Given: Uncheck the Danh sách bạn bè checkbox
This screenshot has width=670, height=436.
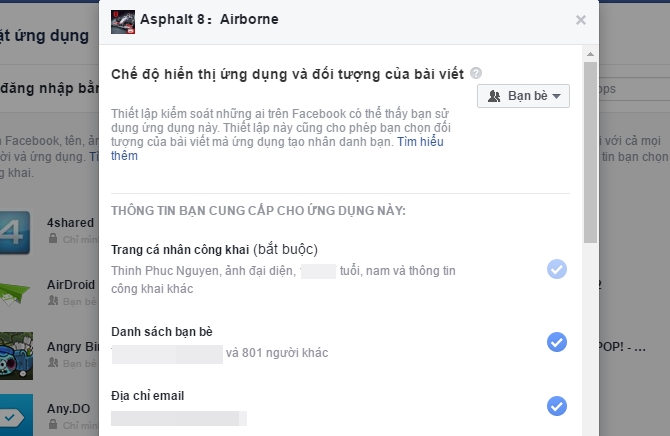Looking at the screenshot, I should tap(557, 342).
